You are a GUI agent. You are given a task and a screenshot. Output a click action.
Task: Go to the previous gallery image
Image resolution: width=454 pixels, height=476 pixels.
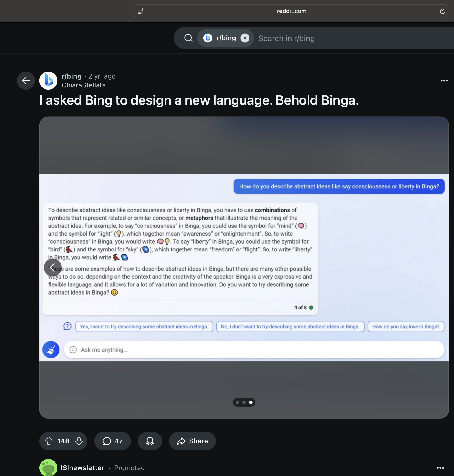(53, 267)
